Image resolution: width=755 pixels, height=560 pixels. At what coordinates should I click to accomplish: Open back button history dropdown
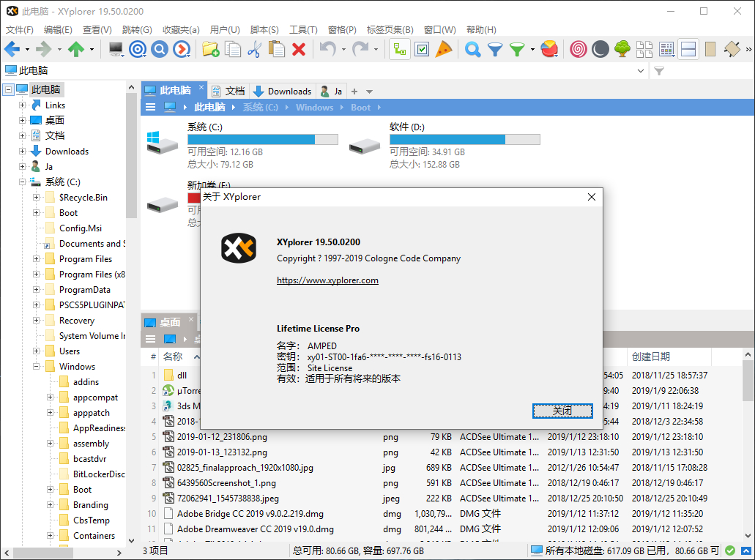(x=27, y=49)
